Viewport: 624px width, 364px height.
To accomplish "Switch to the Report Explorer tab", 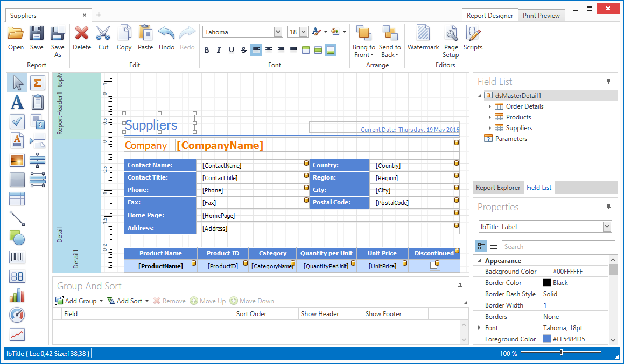I will coord(498,188).
